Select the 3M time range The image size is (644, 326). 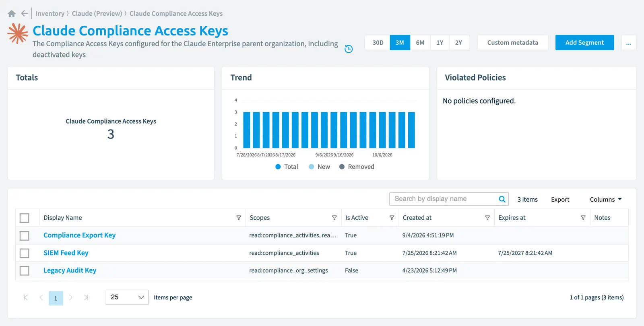point(400,43)
